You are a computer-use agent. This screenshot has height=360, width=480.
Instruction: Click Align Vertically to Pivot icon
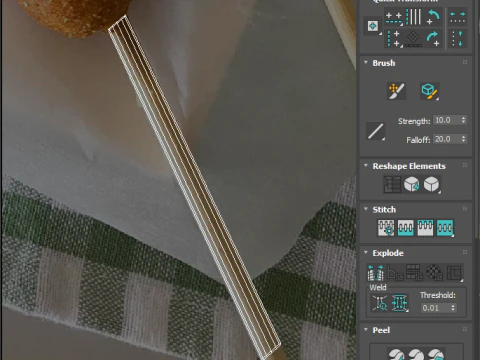pyautogui.click(x=394, y=39)
